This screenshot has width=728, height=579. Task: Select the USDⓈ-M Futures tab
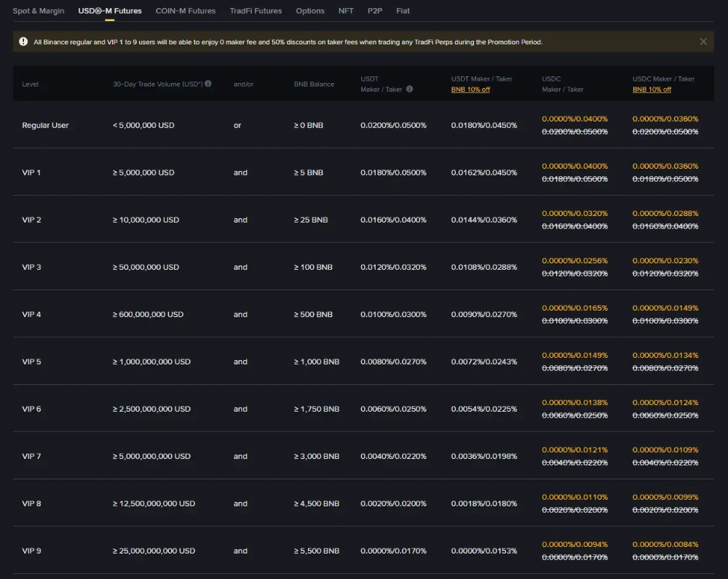[x=110, y=11]
